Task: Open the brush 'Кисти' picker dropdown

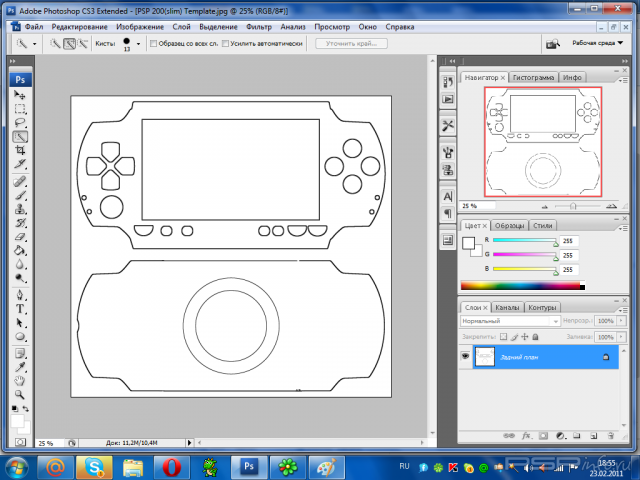Action: (x=139, y=44)
